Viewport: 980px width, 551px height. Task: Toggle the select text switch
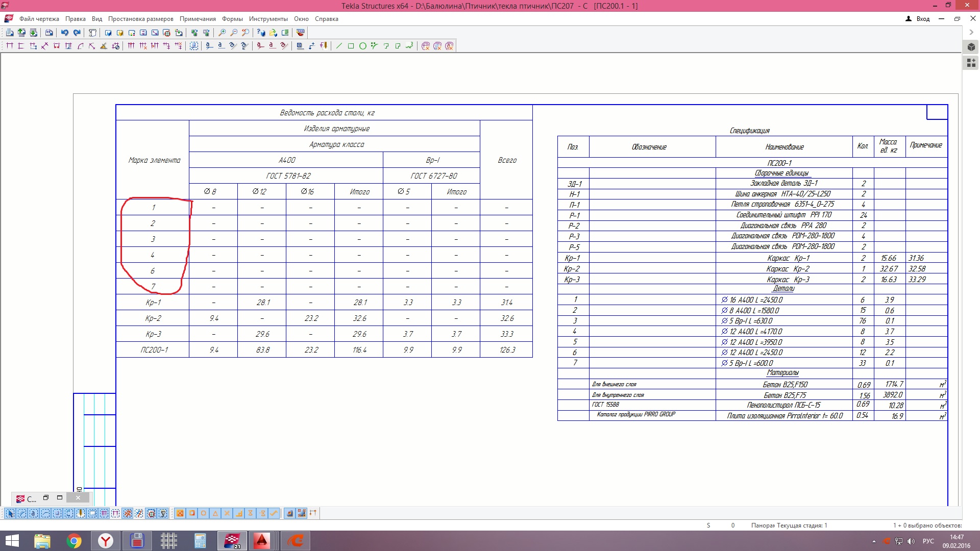[34, 513]
